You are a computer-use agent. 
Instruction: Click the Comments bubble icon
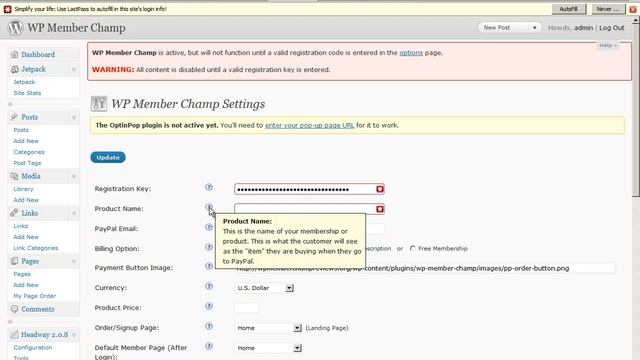coord(15,309)
